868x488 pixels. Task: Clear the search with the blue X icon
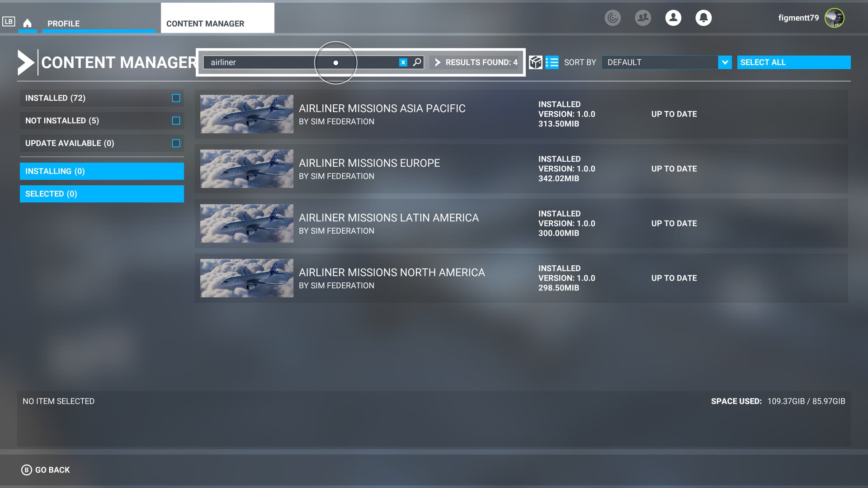[x=403, y=62]
